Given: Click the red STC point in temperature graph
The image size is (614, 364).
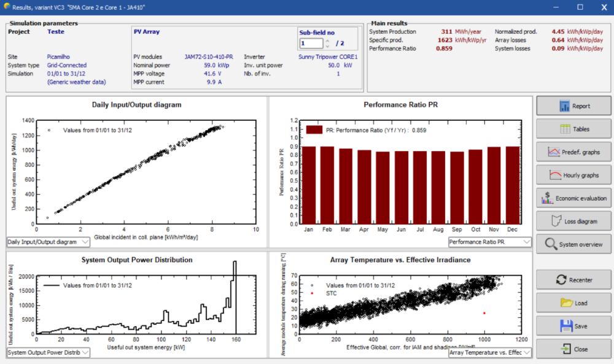Looking at the screenshot, I should pos(484,313).
